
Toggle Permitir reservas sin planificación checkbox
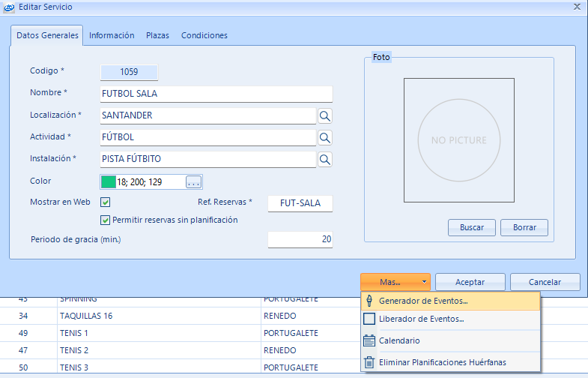(x=106, y=220)
